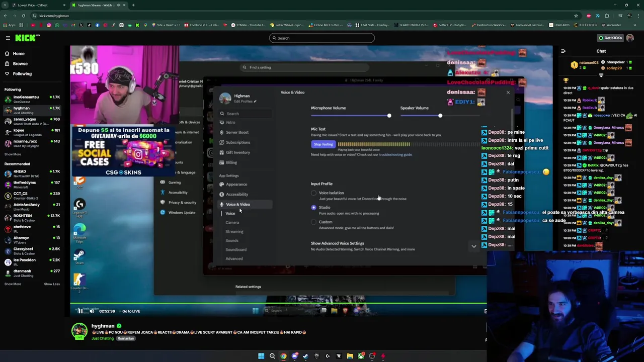Open chefsteve recommended channel
This screenshot has width=644, height=362.
pyautogui.click(x=33, y=229)
